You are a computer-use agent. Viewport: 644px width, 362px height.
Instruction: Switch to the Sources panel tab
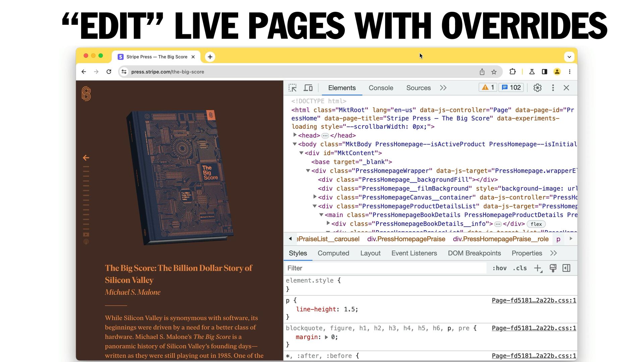tap(418, 88)
